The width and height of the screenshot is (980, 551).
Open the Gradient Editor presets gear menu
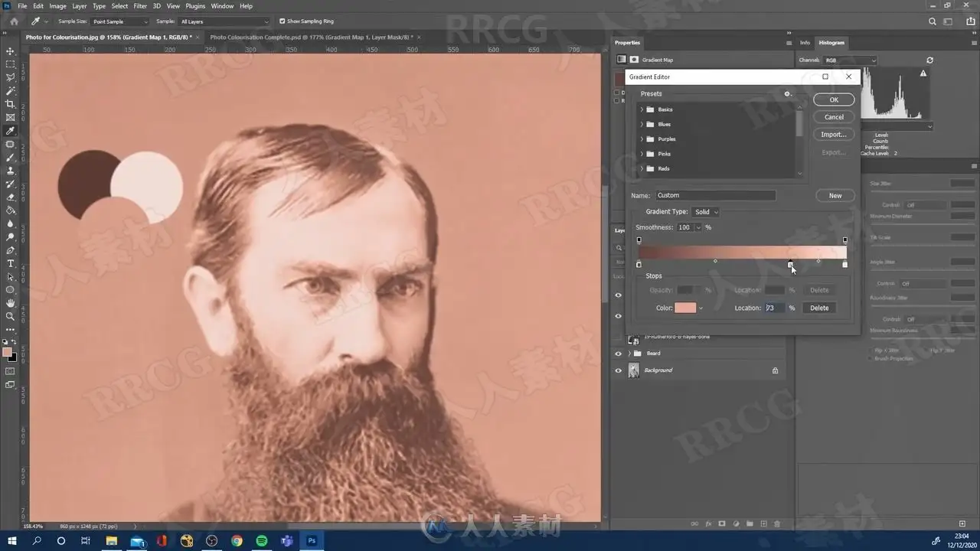[786, 93]
